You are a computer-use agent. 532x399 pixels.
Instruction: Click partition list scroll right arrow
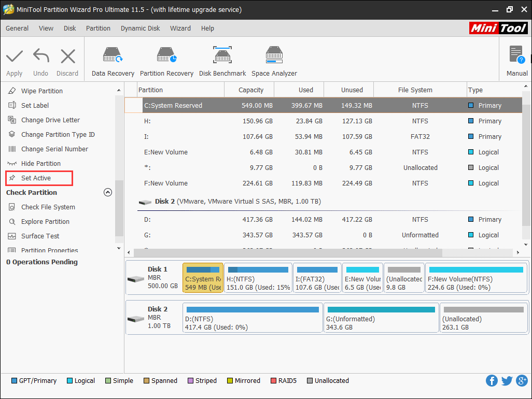518,252
